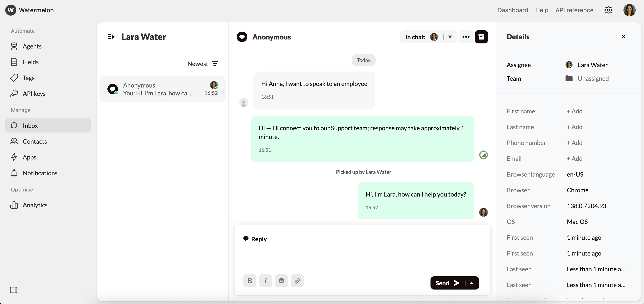The image size is (644, 304).
Task: Open Inbox from the sidebar
Action: pyautogui.click(x=30, y=126)
